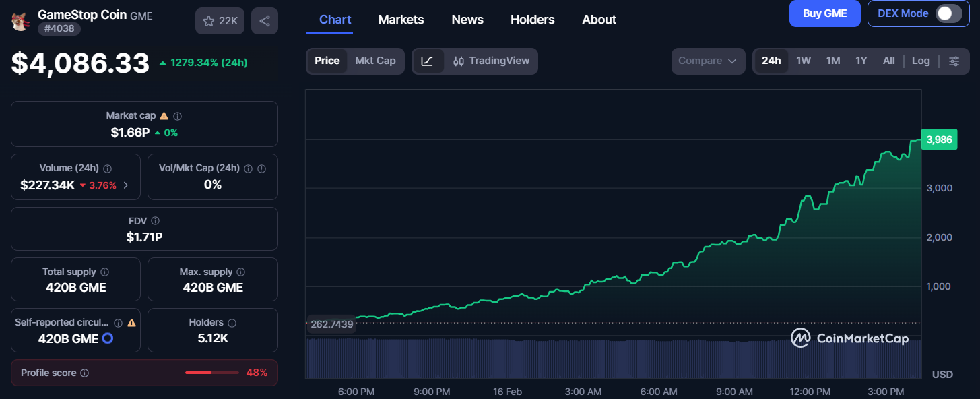
Task: Add GME to watchlist via star button
Action: (220, 21)
